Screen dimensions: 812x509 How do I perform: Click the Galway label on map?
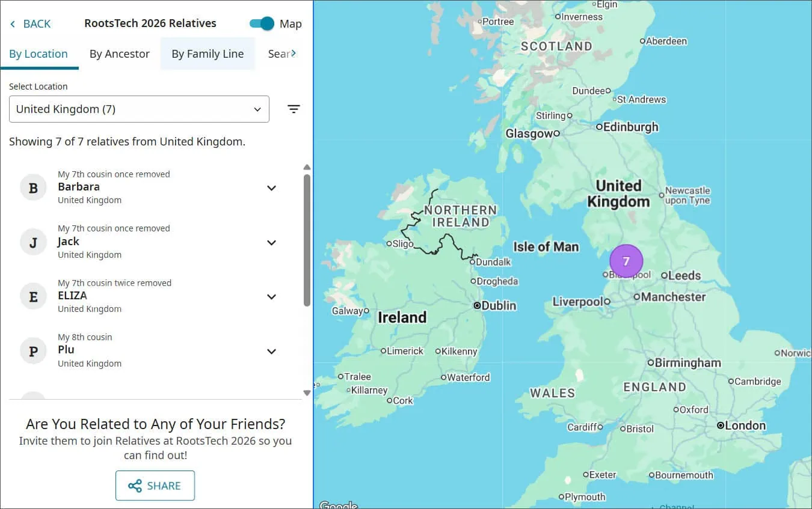(348, 311)
